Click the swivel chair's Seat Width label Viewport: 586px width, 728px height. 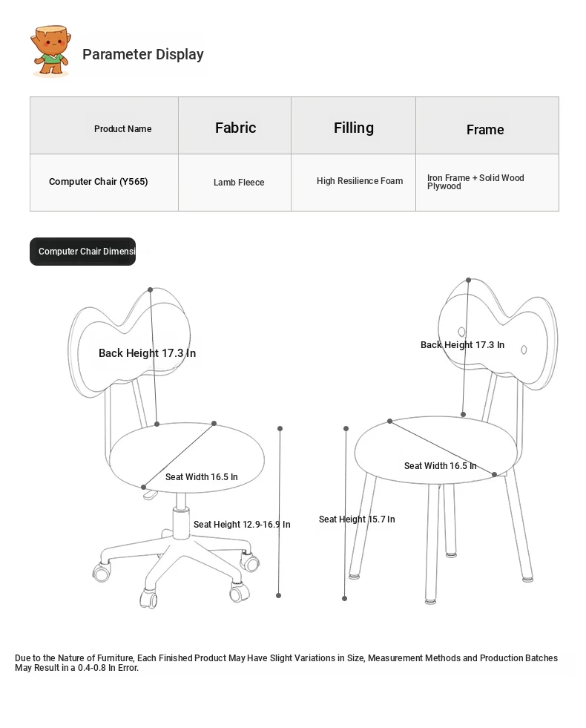click(201, 477)
